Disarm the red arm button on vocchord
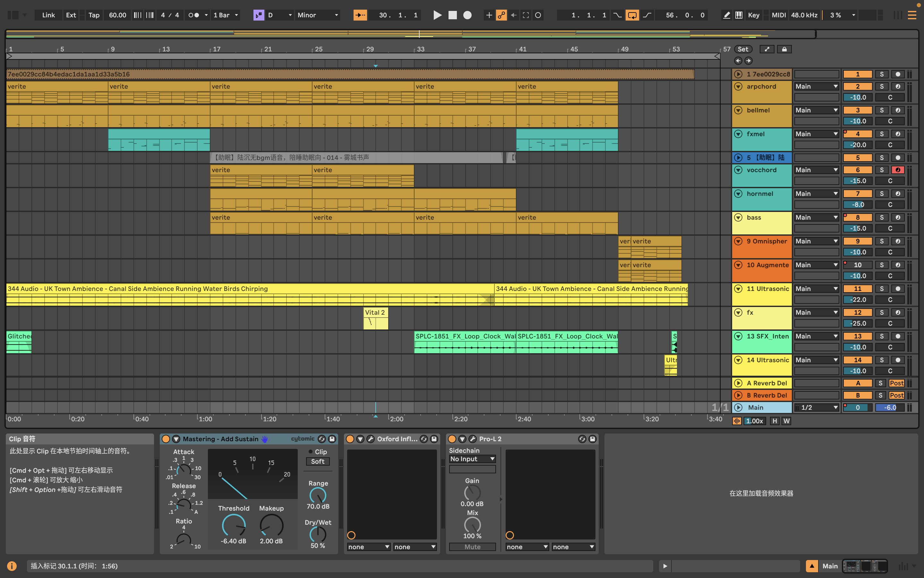The width and height of the screenshot is (924, 578). (x=898, y=170)
